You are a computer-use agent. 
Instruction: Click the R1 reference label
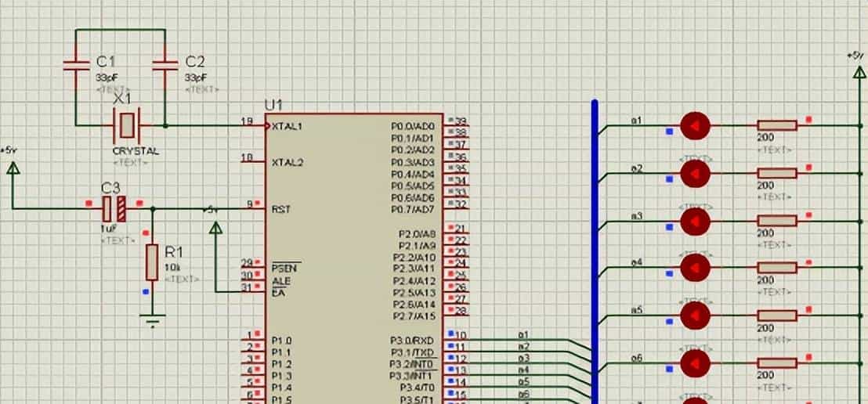(x=174, y=252)
